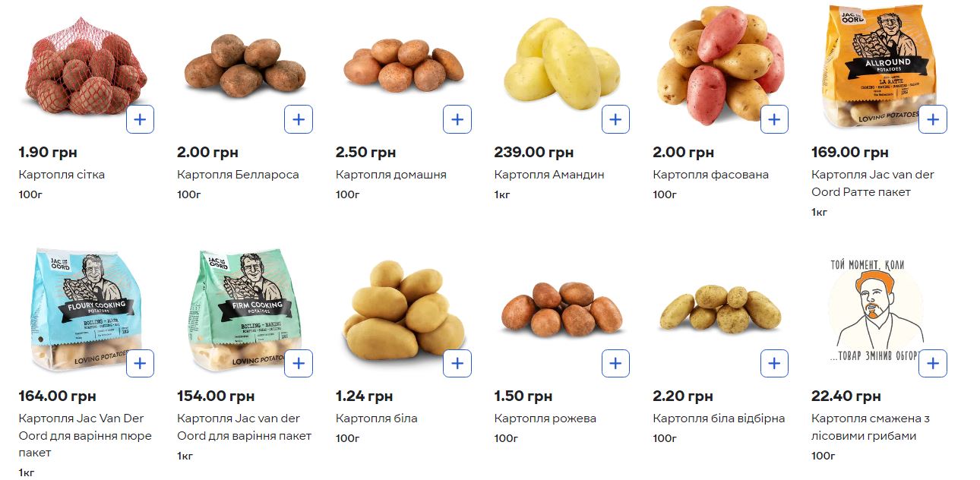The width and height of the screenshot is (980, 480).
Task: Add Картопля Амандин to cart
Action: (x=615, y=119)
